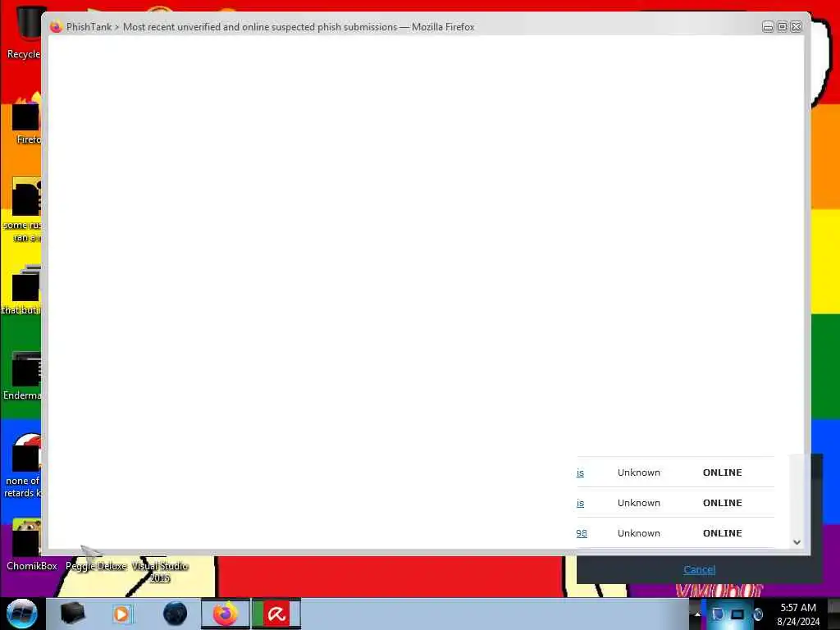840x630 pixels.
Task: Click the Firefox icon in the taskbar
Action: click(x=225, y=614)
